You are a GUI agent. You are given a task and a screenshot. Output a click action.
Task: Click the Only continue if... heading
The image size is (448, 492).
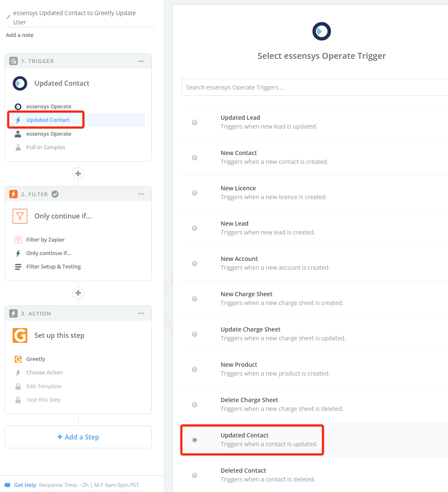63,216
